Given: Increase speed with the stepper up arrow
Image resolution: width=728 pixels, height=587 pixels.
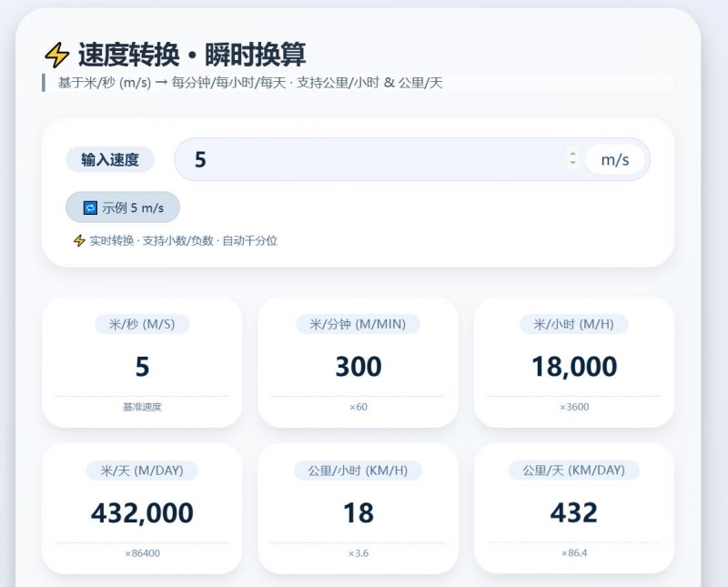Looking at the screenshot, I should pos(572,155).
